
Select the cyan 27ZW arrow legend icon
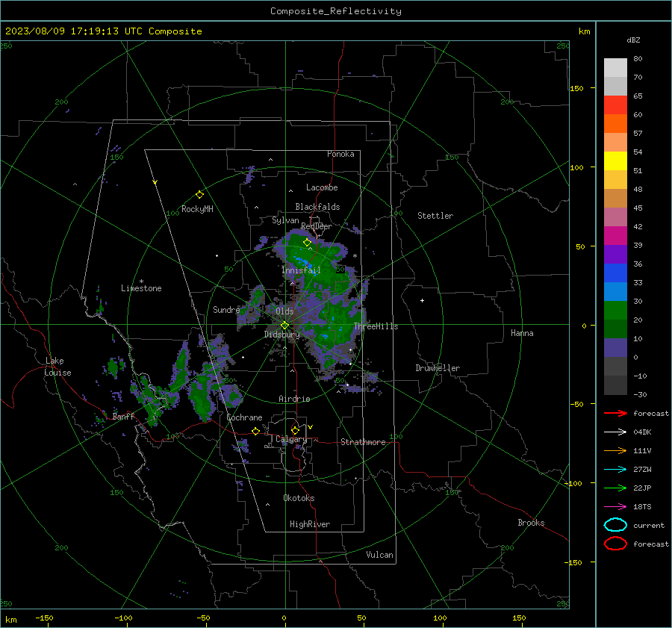(x=615, y=470)
